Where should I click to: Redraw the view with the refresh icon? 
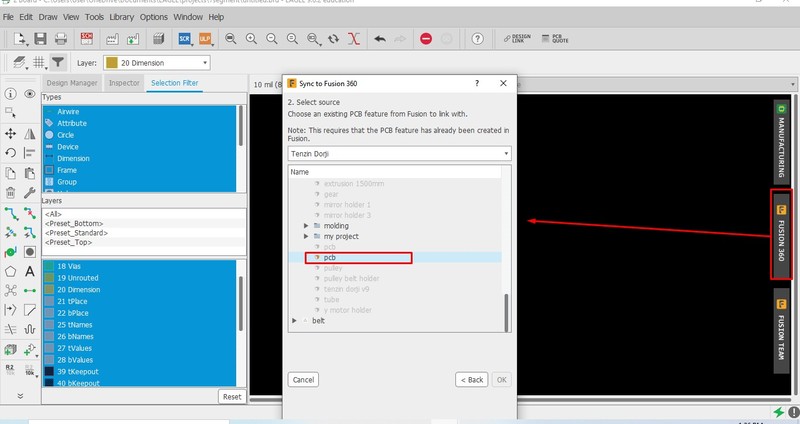334,39
